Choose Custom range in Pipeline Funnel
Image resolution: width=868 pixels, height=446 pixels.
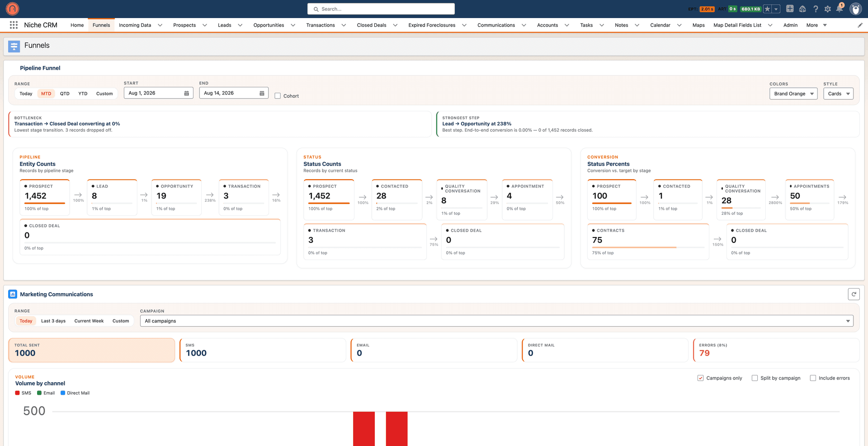click(104, 94)
